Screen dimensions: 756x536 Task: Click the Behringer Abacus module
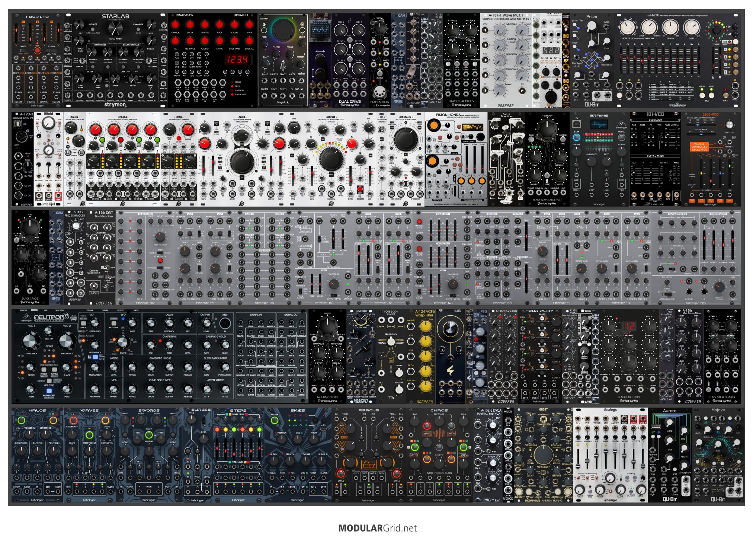(369, 455)
